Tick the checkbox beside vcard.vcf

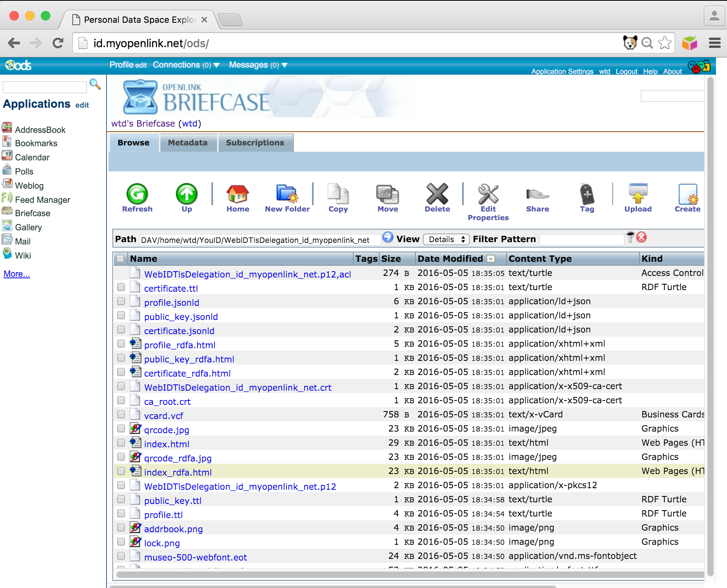pos(121,415)
